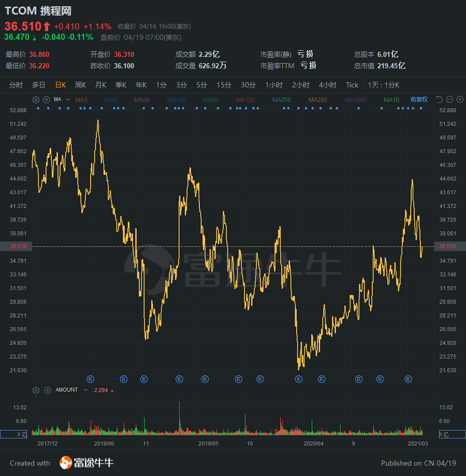This screenshot has height=476, width=466.
Task: Switch to the 15分 interval tab
Action: click(224, 85)
